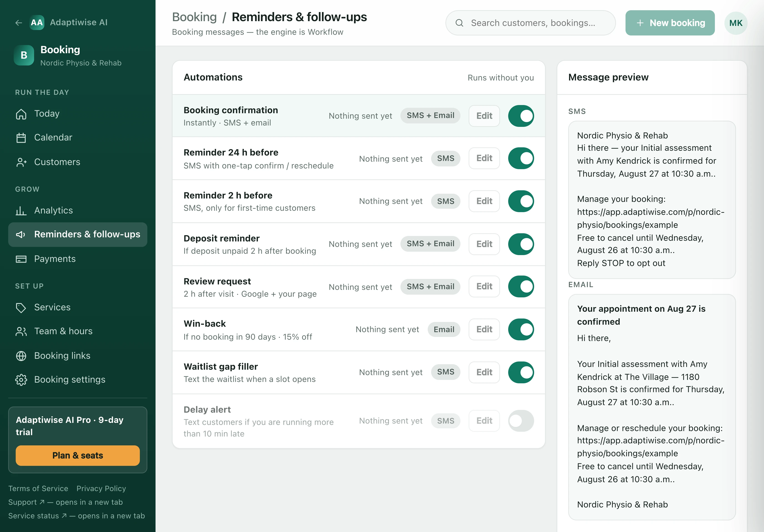Disable the Review request toggle
Viewport: 764px width, 532px height.
[x=521, y=286]
